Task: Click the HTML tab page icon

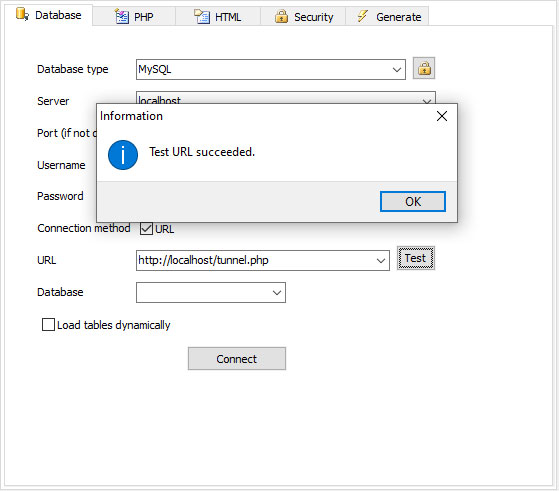Action: point(202,16)
